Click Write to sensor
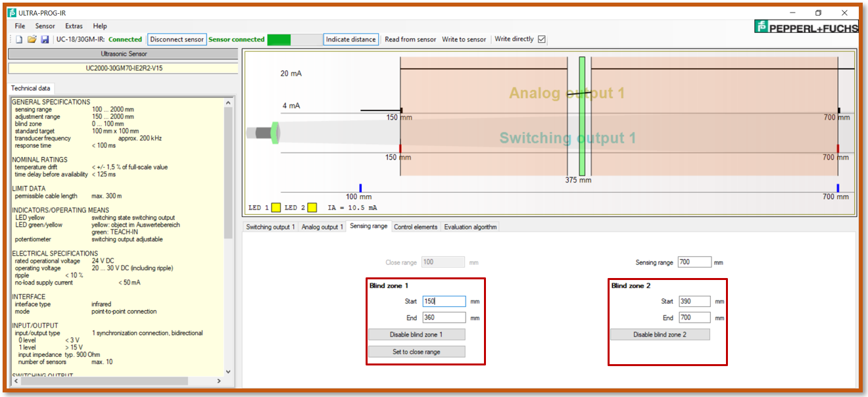The height and width of the screenshot is (397, 868). tap(464, 39)
